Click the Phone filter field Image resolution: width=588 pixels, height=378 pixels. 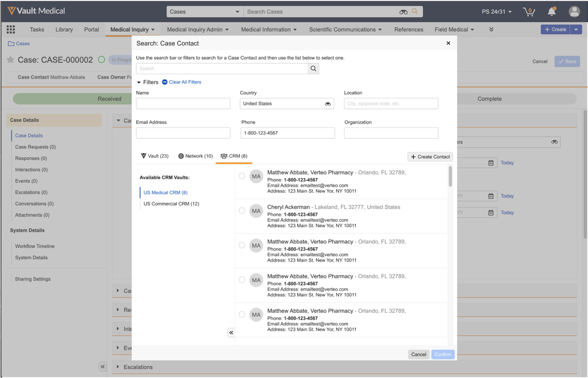pos(287,133)
